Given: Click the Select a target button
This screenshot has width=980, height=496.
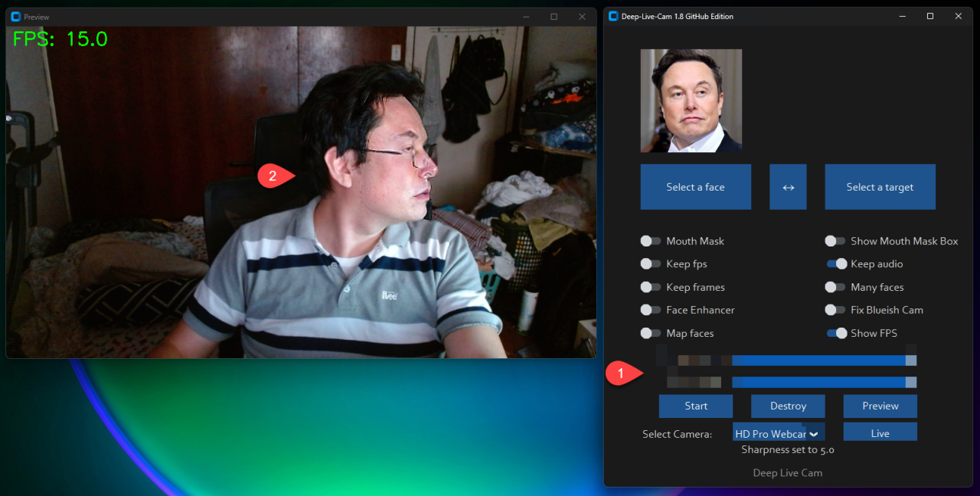Looking at the screenshot, I should [x=880, y=187].
